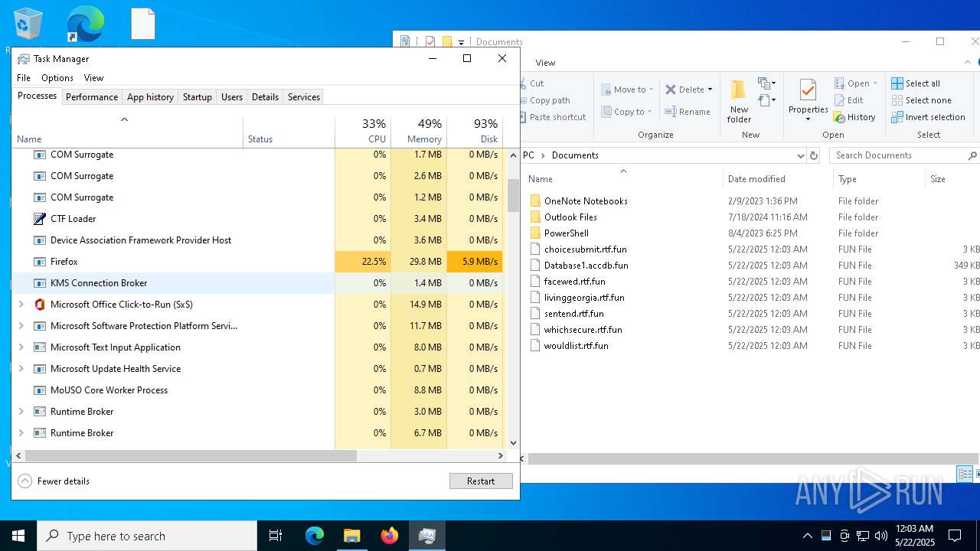Click Firefox icon on taskbar

pos(390,536)
